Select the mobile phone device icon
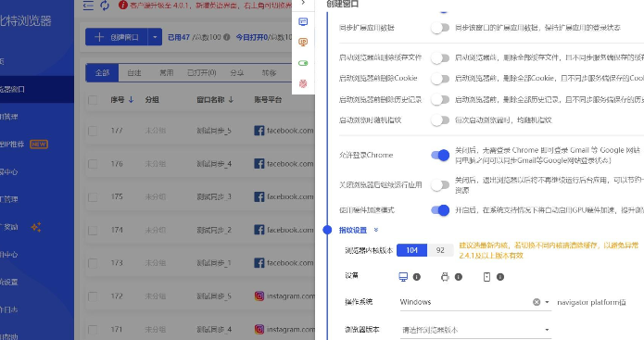644x340 pixels. [486, 277]
